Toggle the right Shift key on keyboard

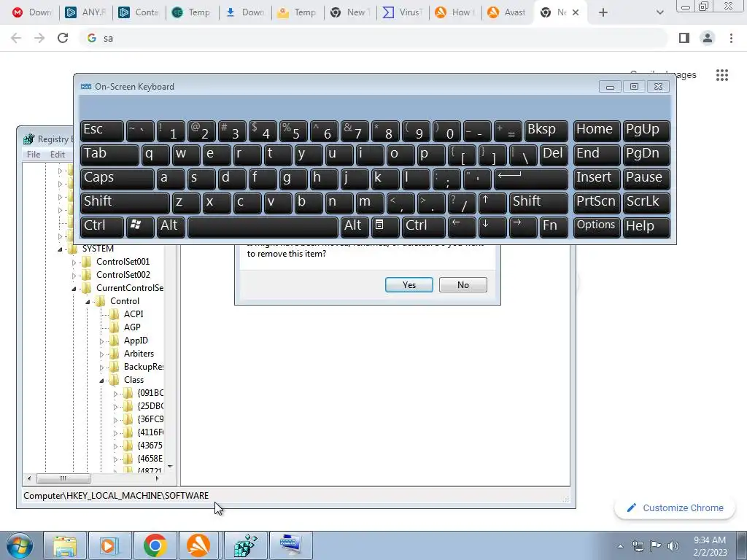pos(538,203)
